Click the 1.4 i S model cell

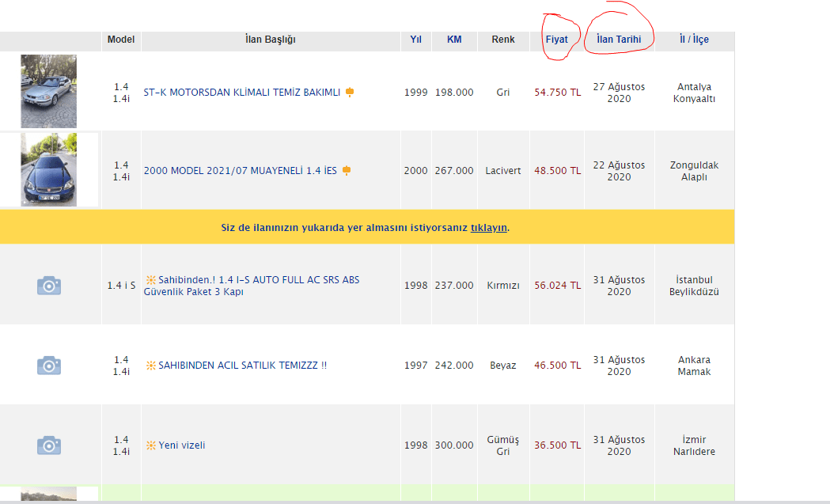click(x=121, y=286)
